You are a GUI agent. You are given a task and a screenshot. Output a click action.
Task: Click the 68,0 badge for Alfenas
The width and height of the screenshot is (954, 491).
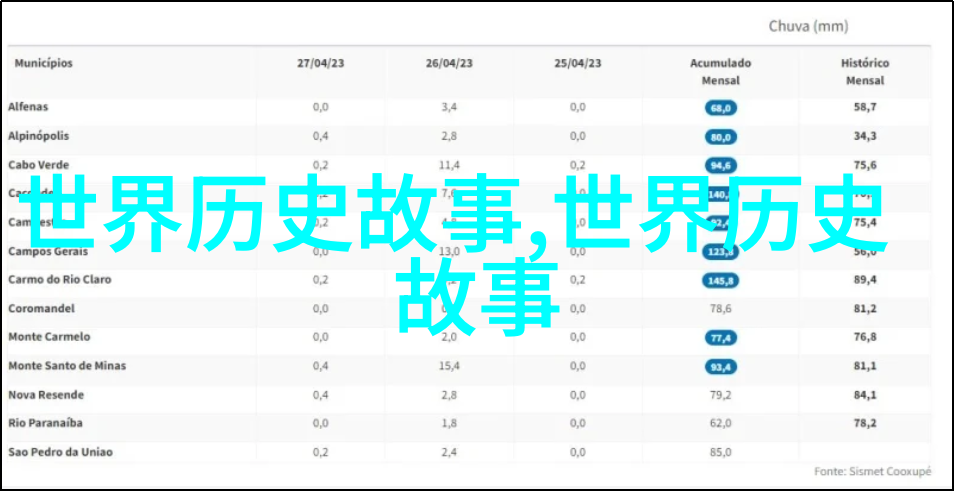[720, 108]
